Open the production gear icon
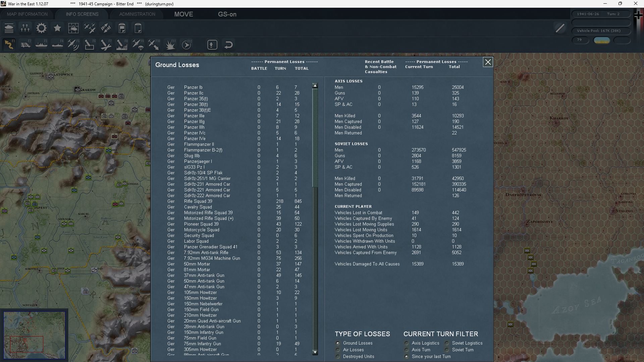The height and width of the screenshot is (362, 644). coord(41,28)
